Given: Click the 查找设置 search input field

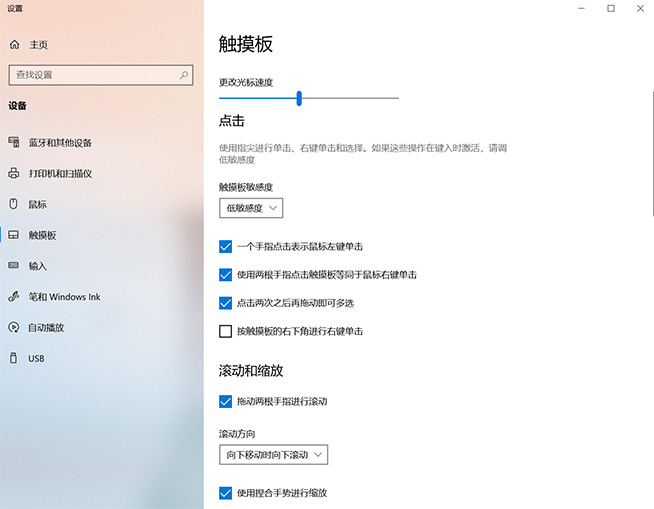Looking at the screenshot, I should click(x=92, y=75).
